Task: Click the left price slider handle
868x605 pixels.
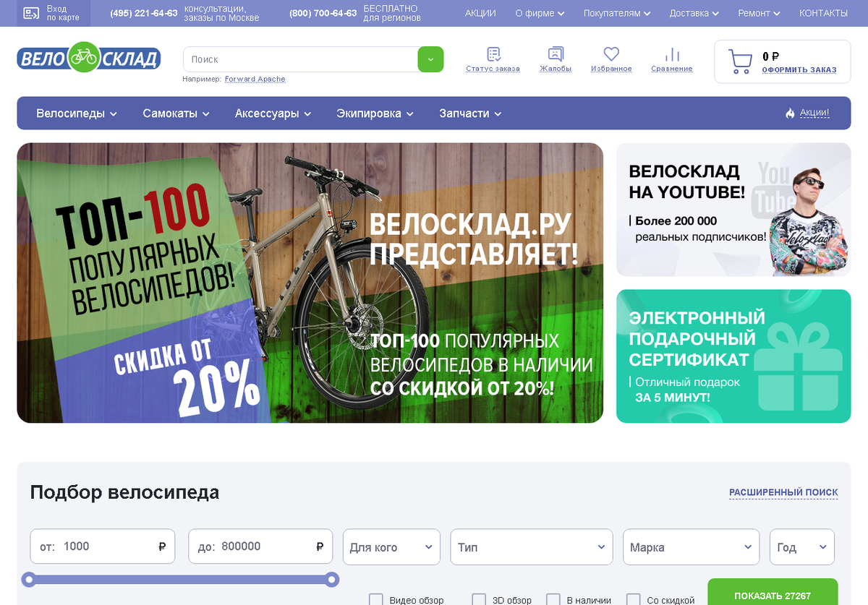Action: [28, 579]
